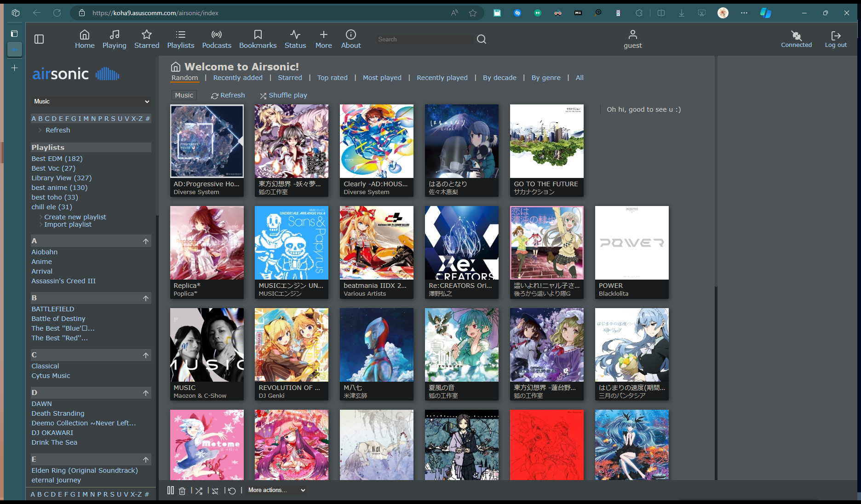861x504 pixels.
Task: Click the browser address bar URL
Action: coord(155,13)
